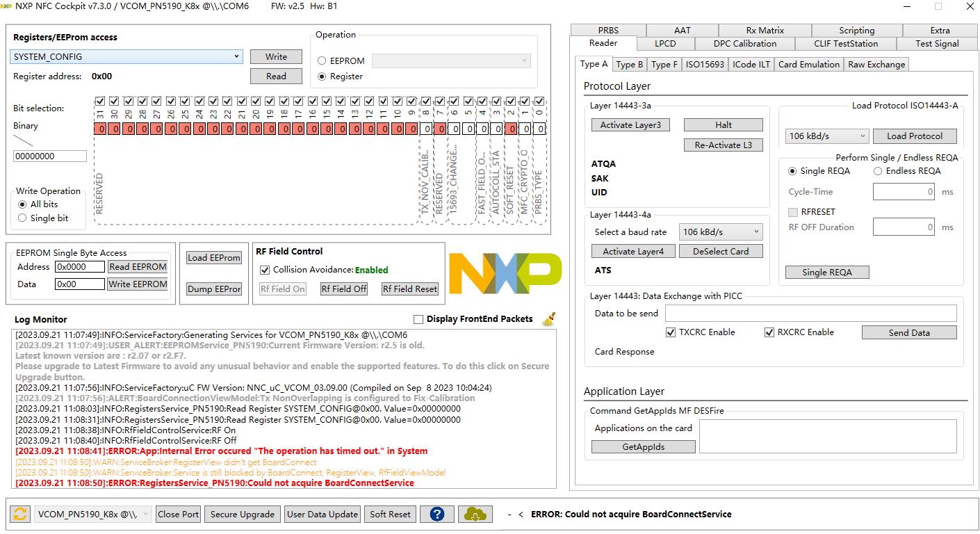
Task: Clear the log with the broom icon
Action: 549,318
